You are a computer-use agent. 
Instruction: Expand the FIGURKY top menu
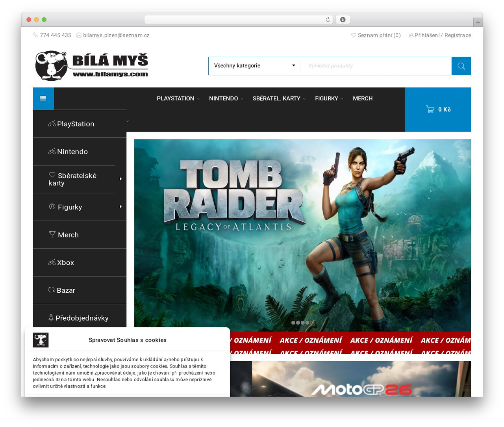tap(329, 98)
